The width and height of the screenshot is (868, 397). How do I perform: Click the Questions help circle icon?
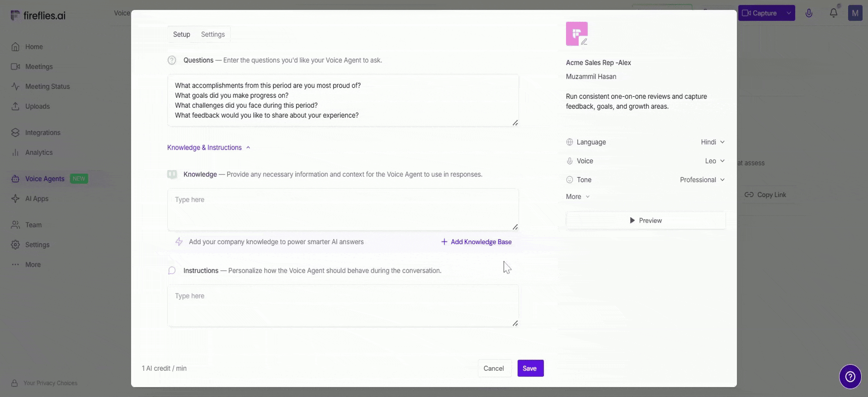pyautogui.click(x=172, y=60)
